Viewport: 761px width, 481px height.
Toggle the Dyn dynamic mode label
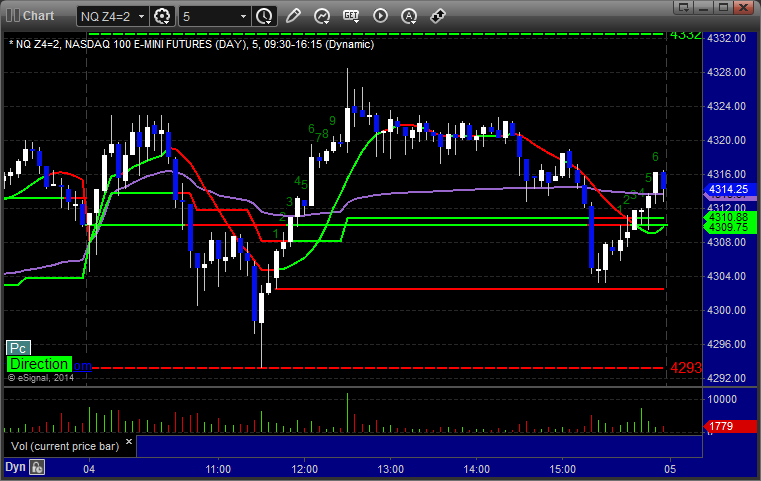(15, 467)
